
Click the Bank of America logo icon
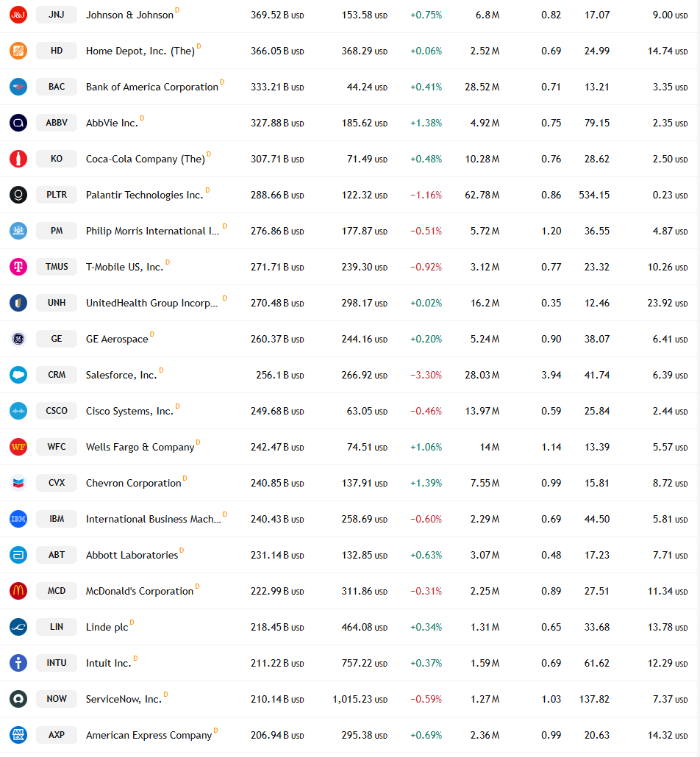tap(18, 87)
